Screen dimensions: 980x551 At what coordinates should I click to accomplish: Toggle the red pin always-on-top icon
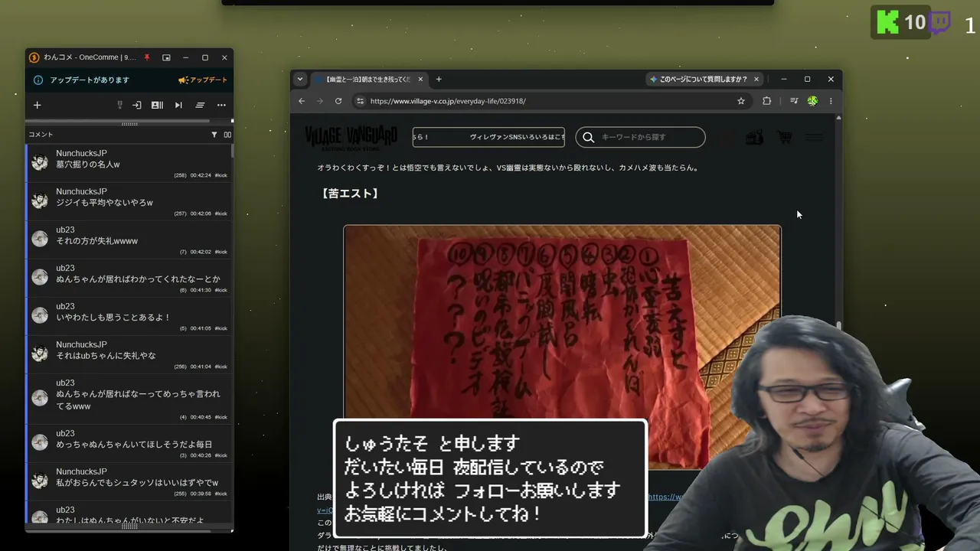147,57
